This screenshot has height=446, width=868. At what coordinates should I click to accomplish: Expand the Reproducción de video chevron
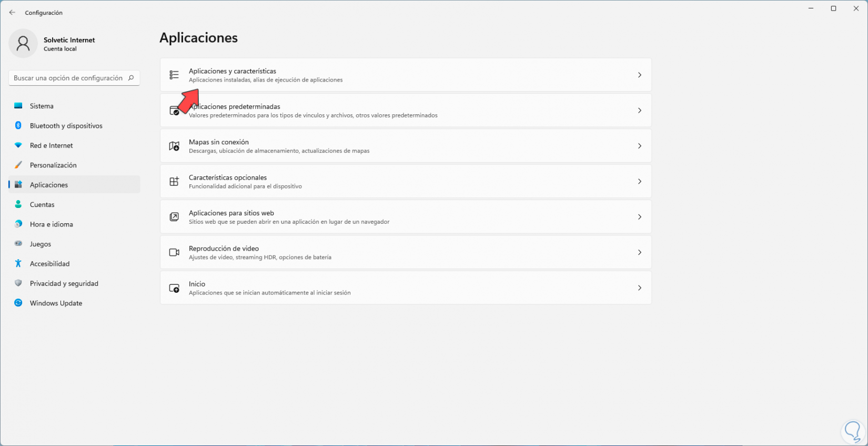pos(640,253)
